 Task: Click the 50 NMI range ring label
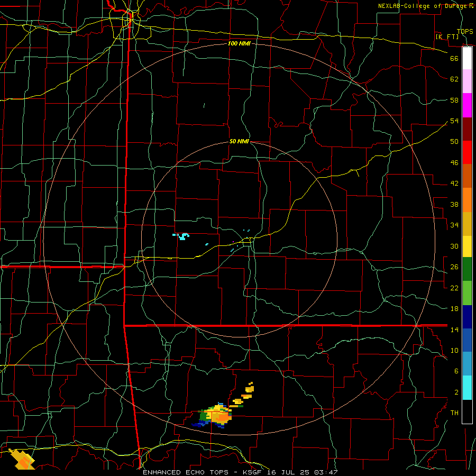pos(239,141)
